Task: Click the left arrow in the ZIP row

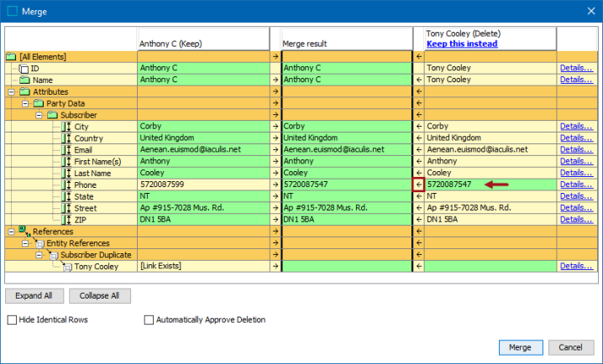Action: click(x=419, y=220)
